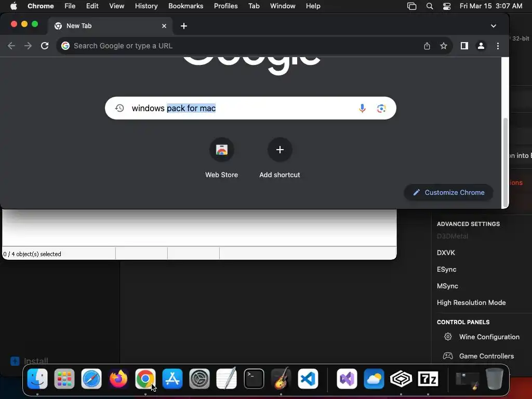Open Stage Manager icon in menu bar
This screenshot has height=399, width=532.
tap(411, 6)
